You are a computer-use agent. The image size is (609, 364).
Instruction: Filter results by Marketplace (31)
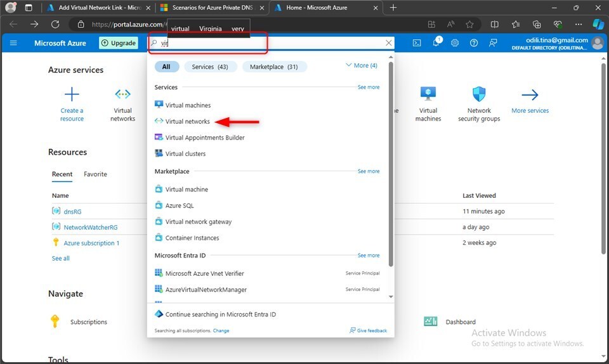click(x=274, y=67)
